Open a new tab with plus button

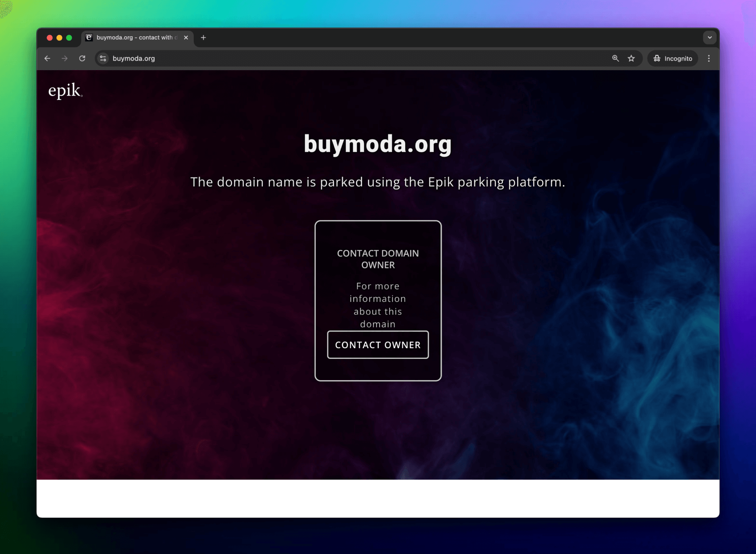click(x=203, y=38)
